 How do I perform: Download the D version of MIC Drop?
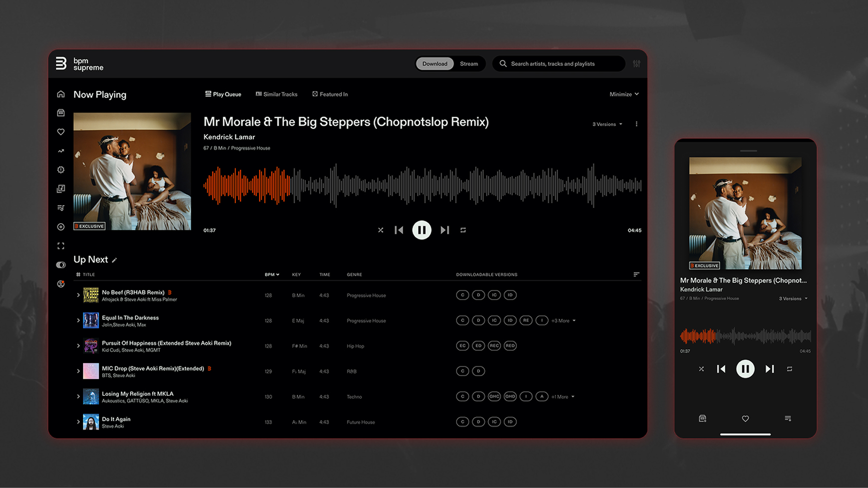coord(478,371)
